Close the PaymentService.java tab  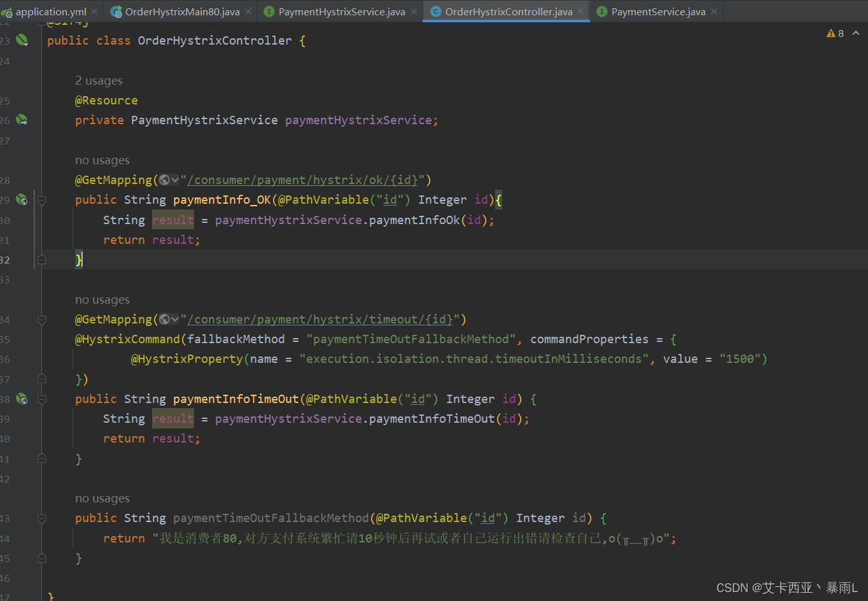[714, 11]
